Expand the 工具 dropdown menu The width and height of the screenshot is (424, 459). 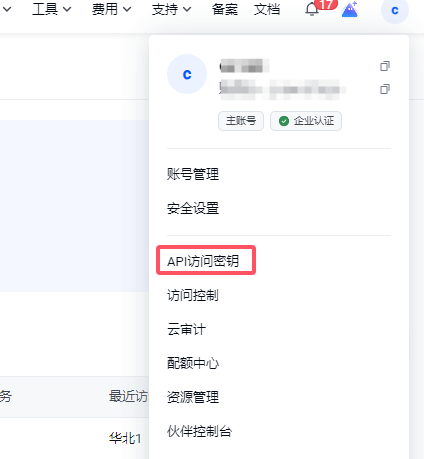pos(52,9)
